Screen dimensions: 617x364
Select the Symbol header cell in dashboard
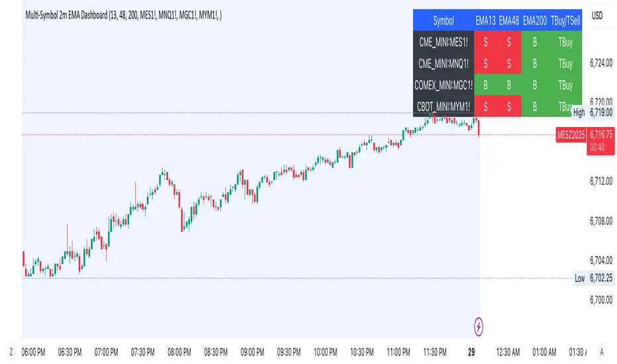click(x=444, y=21)
